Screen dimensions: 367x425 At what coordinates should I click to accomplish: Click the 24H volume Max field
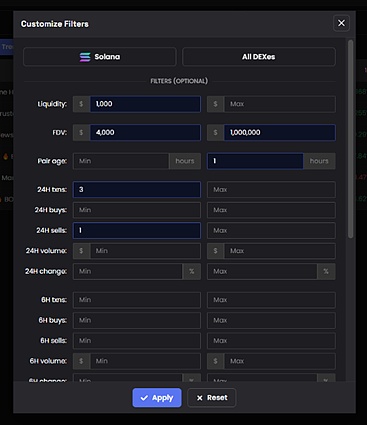280,251
